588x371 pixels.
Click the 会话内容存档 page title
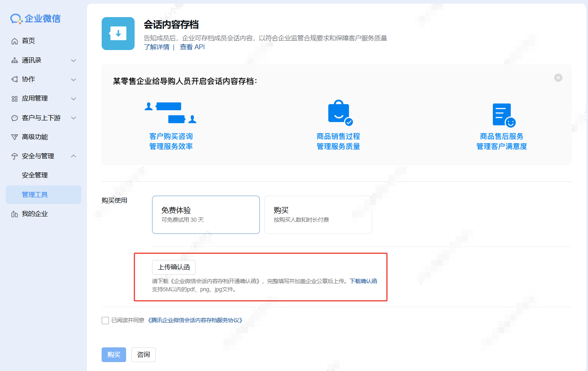point(171,25)
